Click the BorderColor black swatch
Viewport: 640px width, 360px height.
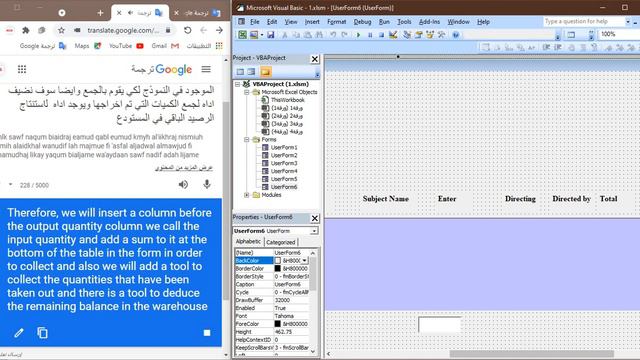pyautogui.click(x=278, y=269)
